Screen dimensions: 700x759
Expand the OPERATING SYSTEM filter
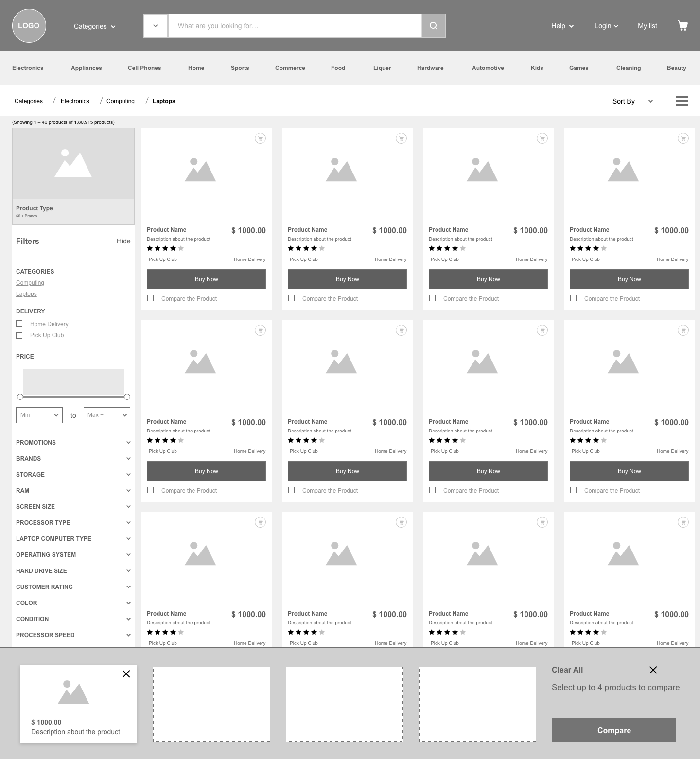pyautogui.click(x=73, y=555)
